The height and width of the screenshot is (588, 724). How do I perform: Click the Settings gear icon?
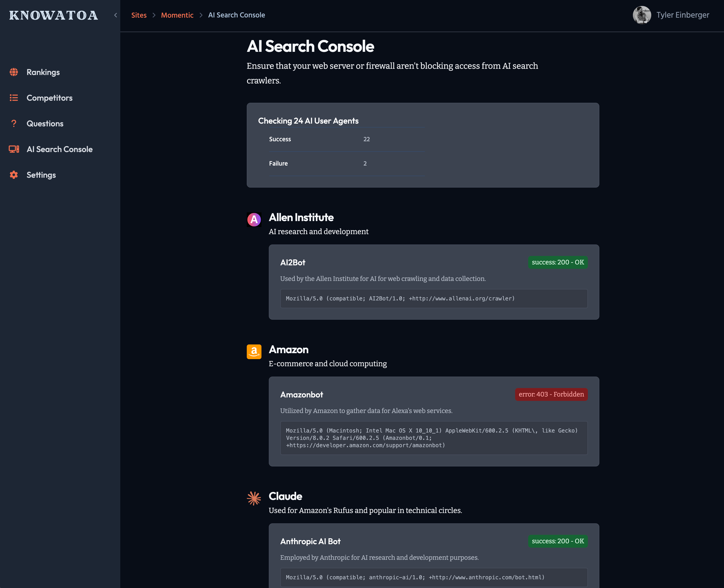point(14,175)
